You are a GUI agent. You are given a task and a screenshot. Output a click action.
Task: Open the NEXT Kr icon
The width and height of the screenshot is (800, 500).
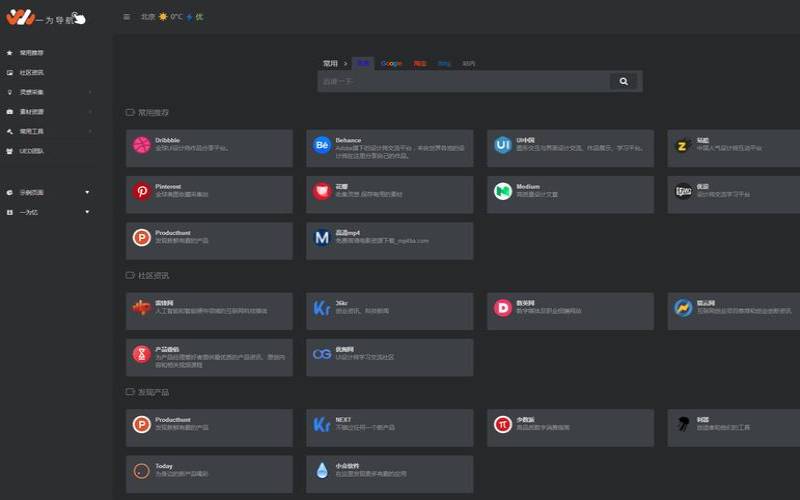[322, 424]
